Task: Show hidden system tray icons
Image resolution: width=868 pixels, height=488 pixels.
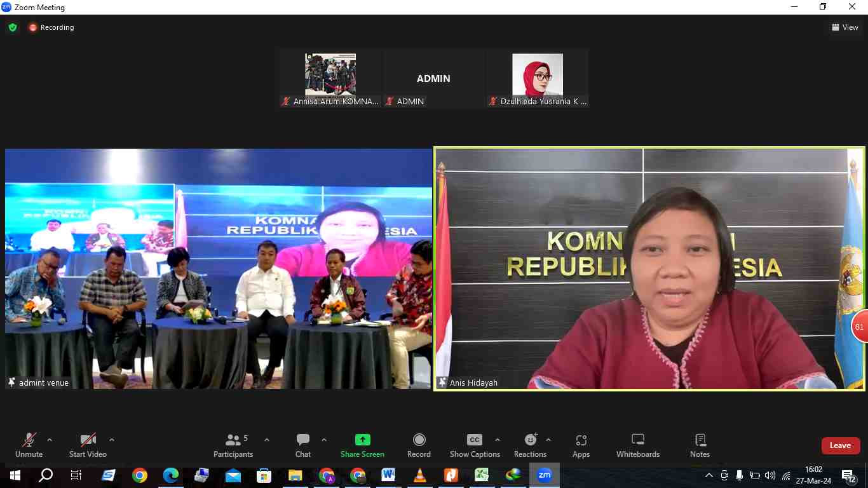Action: click(709, 475)
